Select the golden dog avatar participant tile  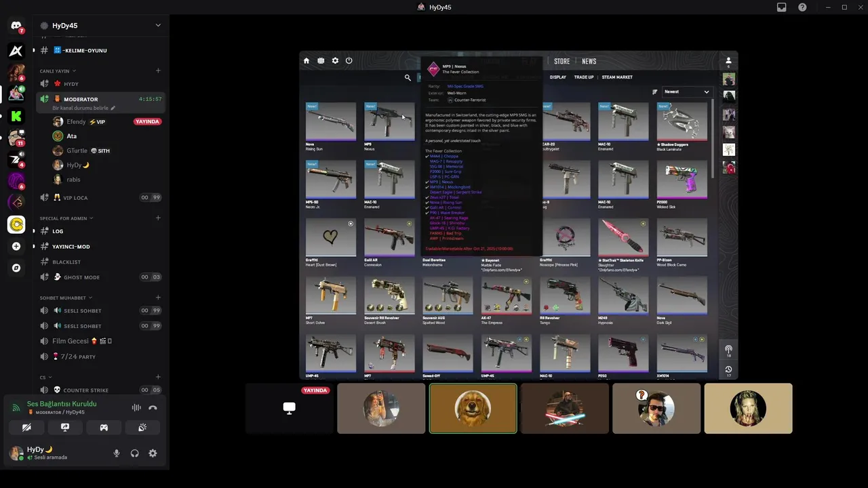point(473,408)
